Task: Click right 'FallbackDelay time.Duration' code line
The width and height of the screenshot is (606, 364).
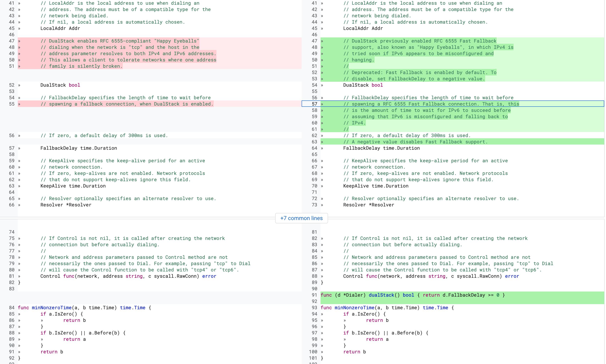Action: (x=381, y=148)
